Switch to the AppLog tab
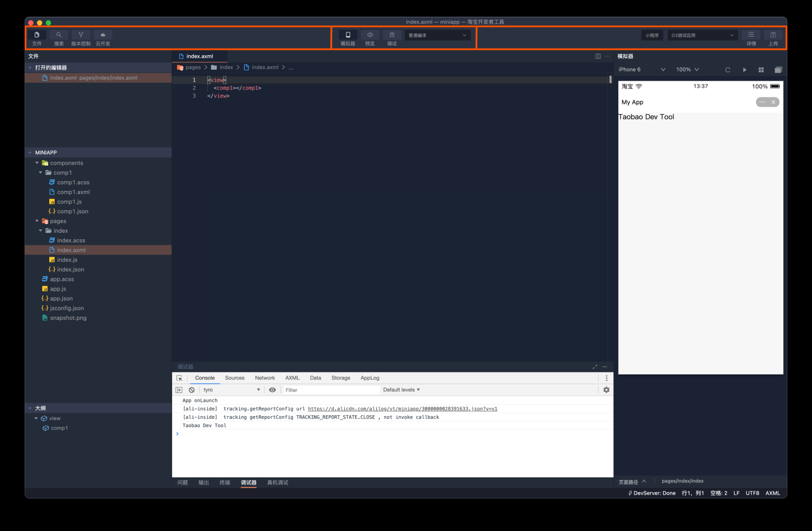This screenshot has height=531, width=812. click(x=370, y=378)
